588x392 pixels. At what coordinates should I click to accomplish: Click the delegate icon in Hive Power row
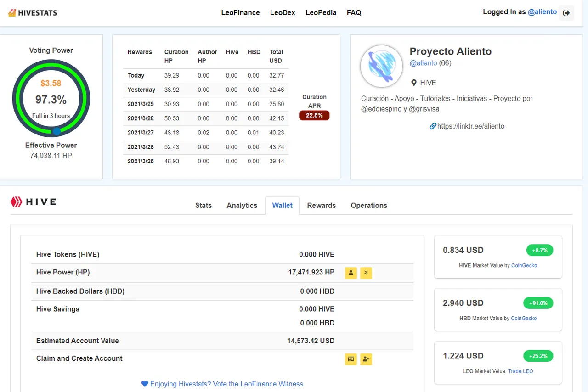coord(351,273)
